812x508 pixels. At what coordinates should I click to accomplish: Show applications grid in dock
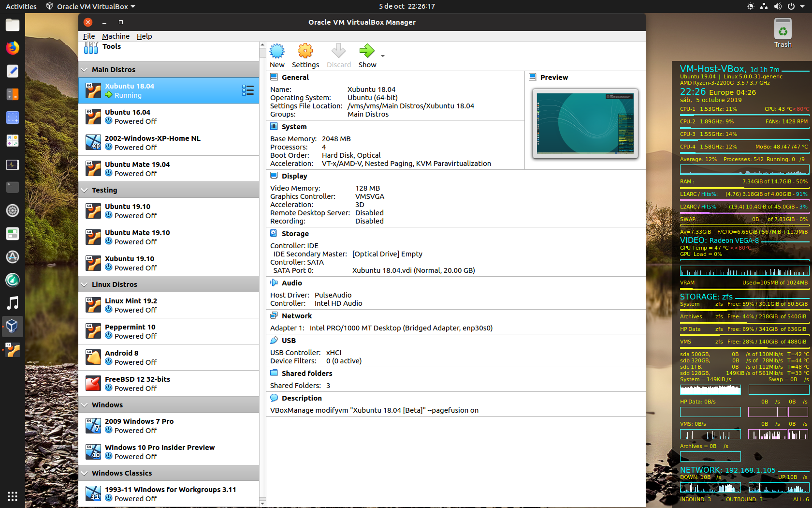(x=13, y=496)
